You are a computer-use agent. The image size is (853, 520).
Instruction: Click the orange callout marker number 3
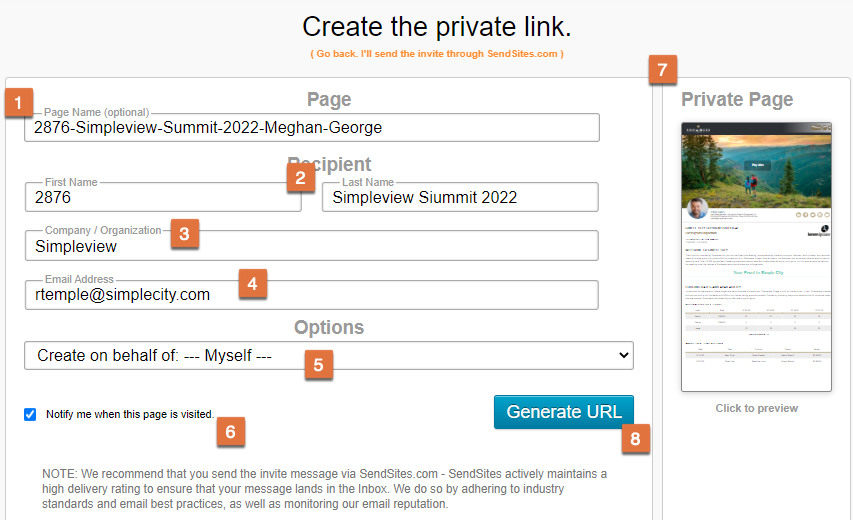[184, 234]
